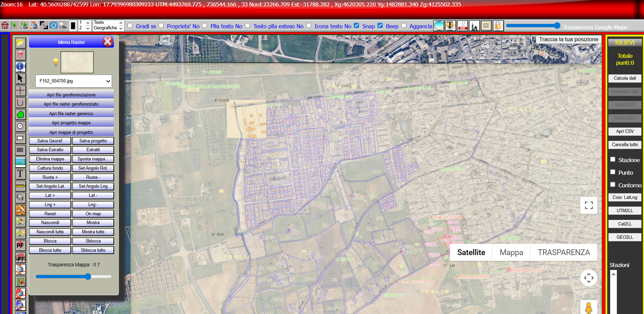Viewport: 644px width, 314px height.
Task: Select the black arrow pointer tool
Action: tap(20, 78)
